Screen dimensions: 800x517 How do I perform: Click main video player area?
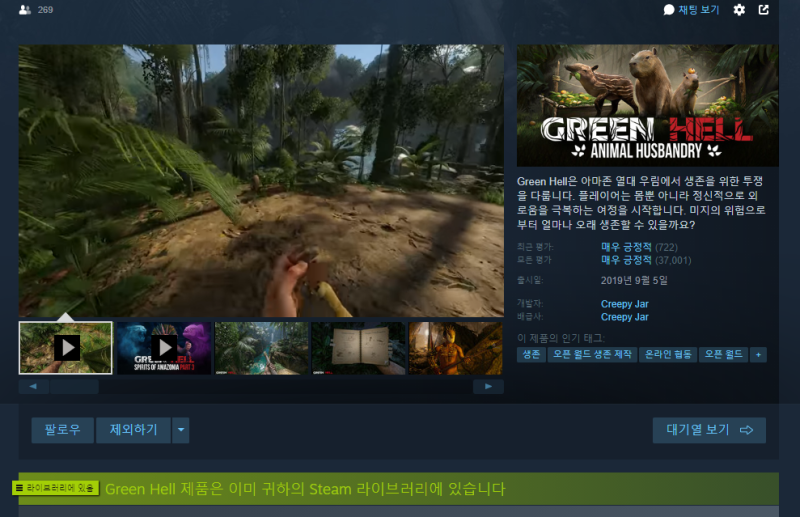point(261,181)
